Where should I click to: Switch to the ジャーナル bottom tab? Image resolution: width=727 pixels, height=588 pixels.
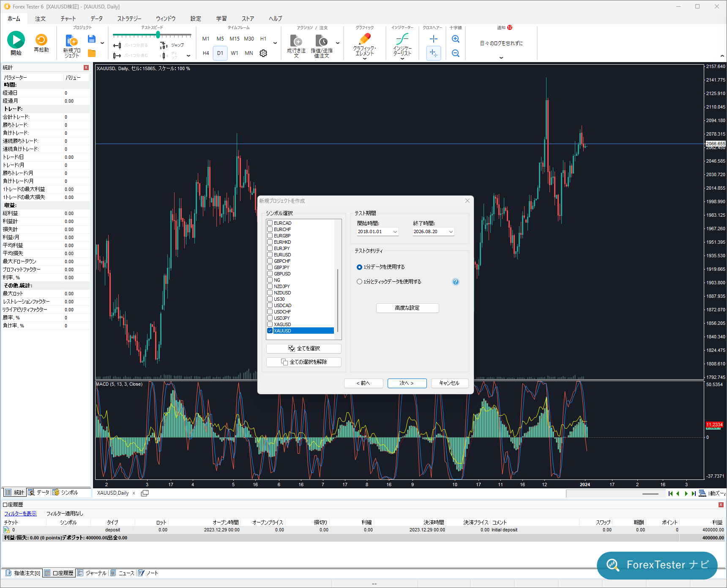[x=92, y=573]
